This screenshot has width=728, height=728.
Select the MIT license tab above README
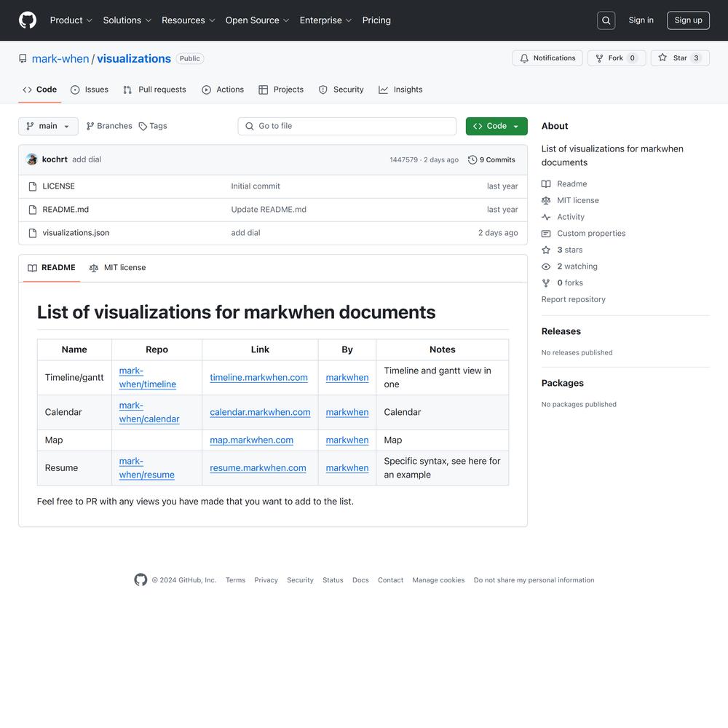coord(117,267)
